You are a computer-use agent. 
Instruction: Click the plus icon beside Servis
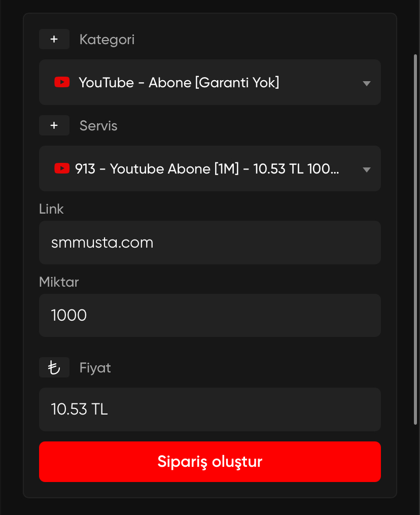[54, 125]
